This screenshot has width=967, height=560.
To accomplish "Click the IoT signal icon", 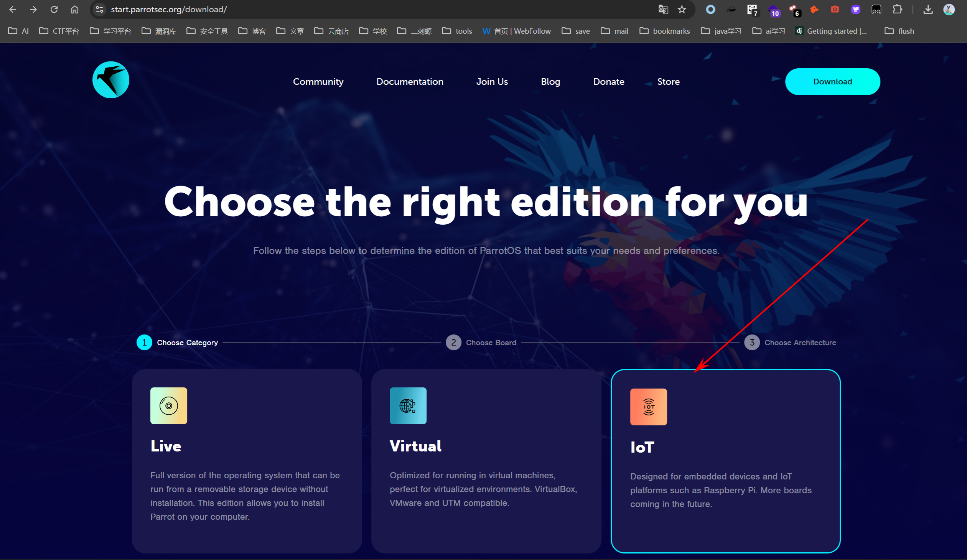I will click(x=649, y=407).
